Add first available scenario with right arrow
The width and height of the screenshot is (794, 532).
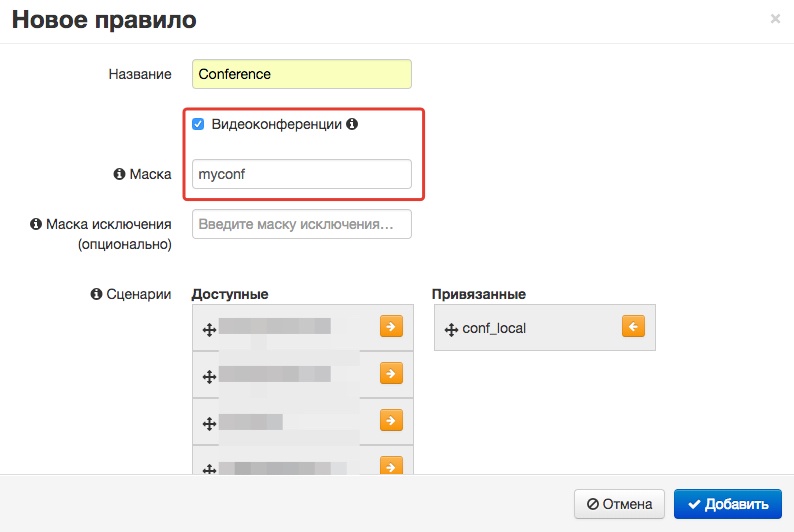[x=390, y=327]
